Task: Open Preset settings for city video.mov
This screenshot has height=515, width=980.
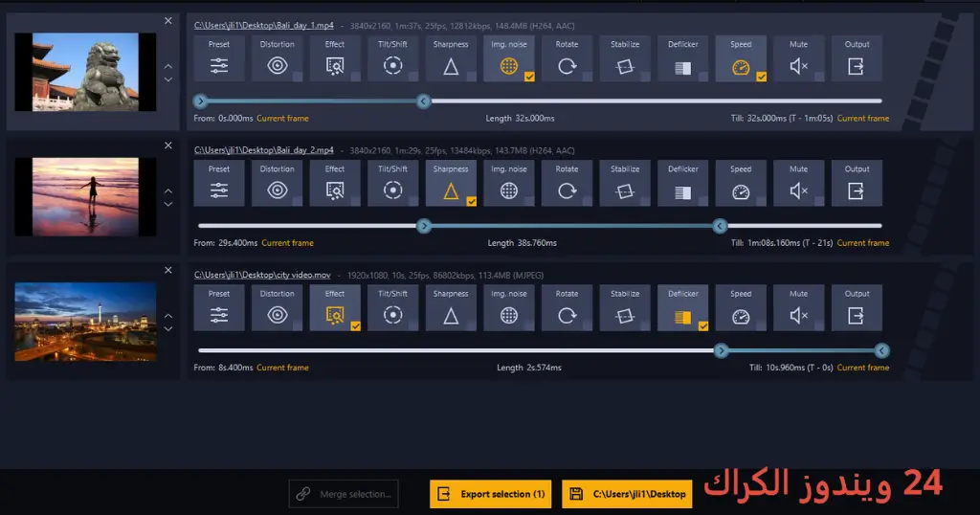Action: [x=219, y=307]
